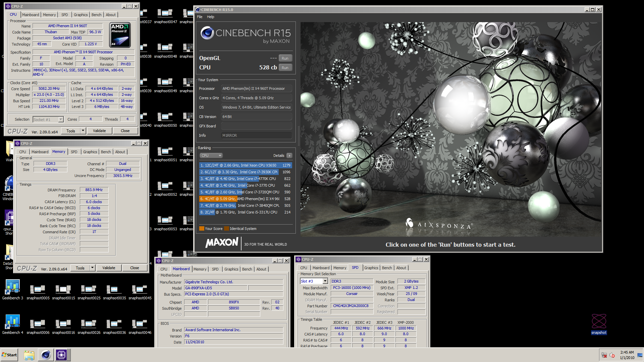644x362 pixels.
Task: Select About tab in SPD CPU-Z window
Action: point(401,268)
